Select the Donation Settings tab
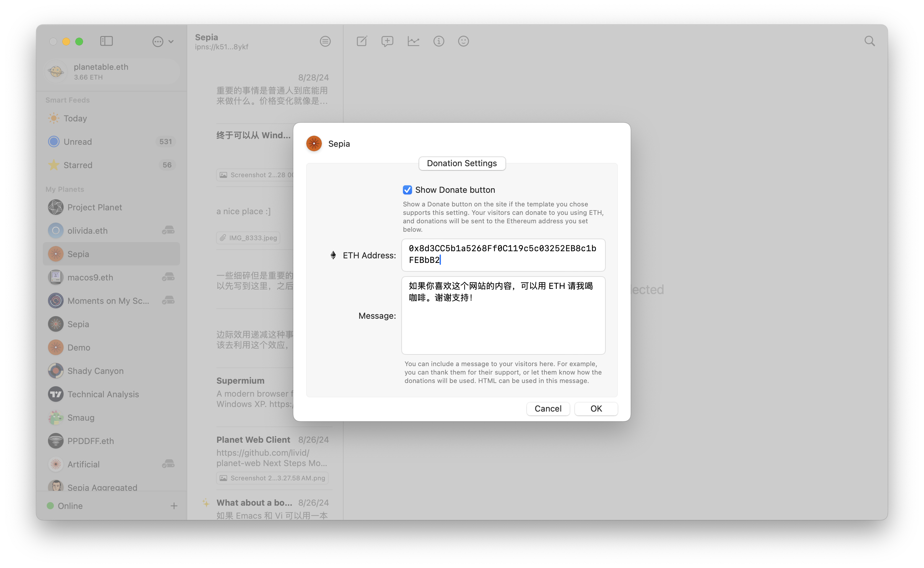This screenshot has height=568, width=924. [461, 163]
